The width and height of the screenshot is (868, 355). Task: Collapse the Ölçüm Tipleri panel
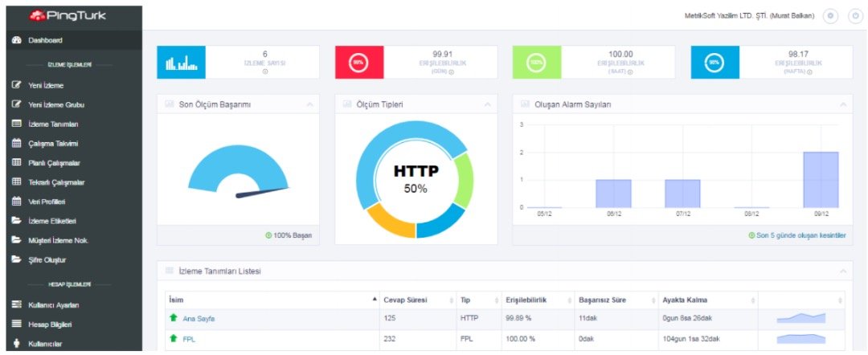click(x=488, y=104)
